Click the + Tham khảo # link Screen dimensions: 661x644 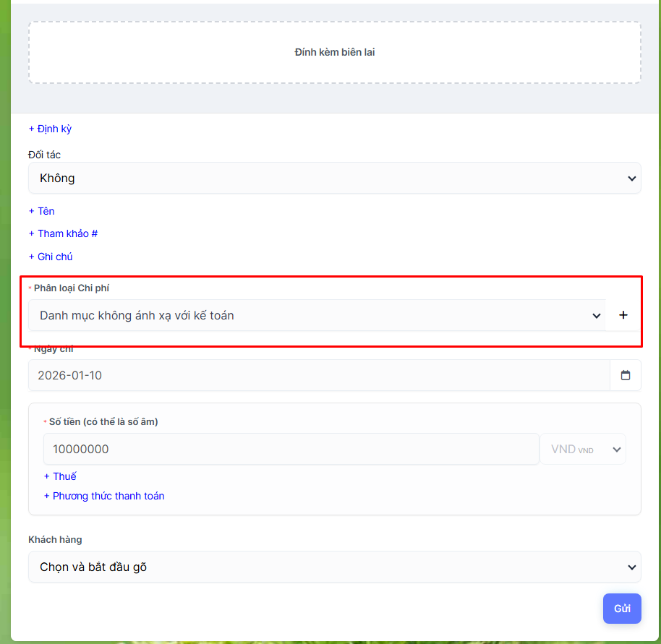pyautogui.click(x=63, y=233)
